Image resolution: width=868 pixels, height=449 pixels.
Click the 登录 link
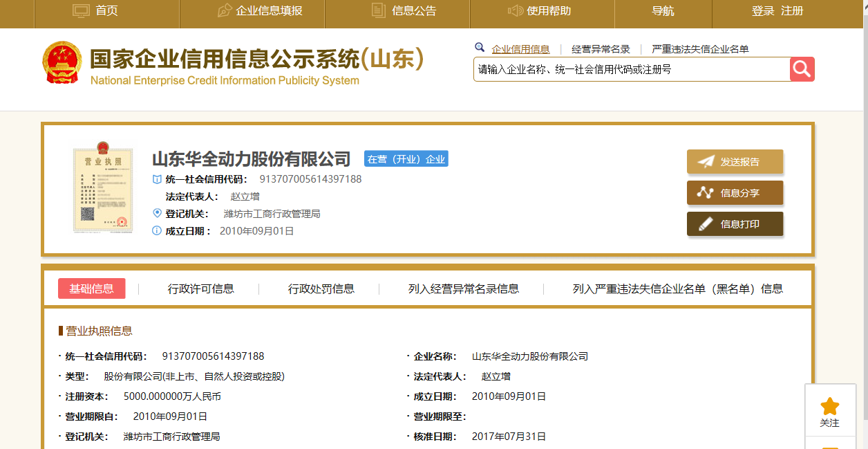(763, 10)
